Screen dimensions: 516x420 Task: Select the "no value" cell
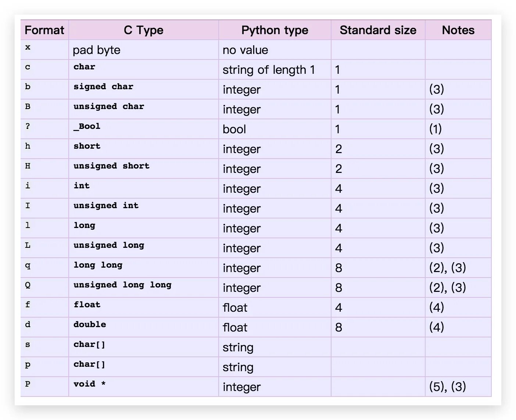pyautogui.click(x=246, y=50)
